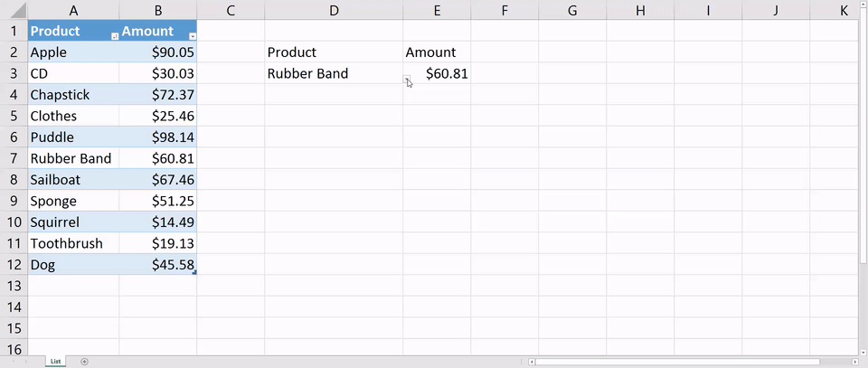Click the horizontal scrollbar left arrow

tap(533, 362)
